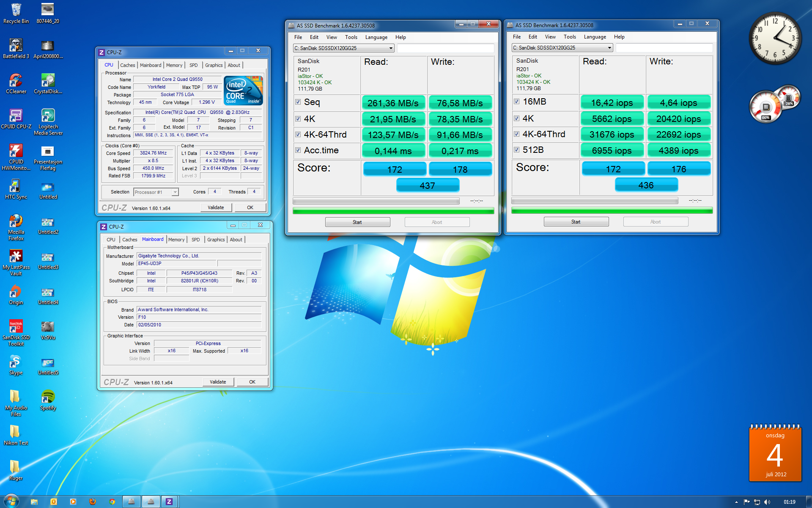
Task: Open CCleaner desktop shortcut
Action: (x=16, y=84)
